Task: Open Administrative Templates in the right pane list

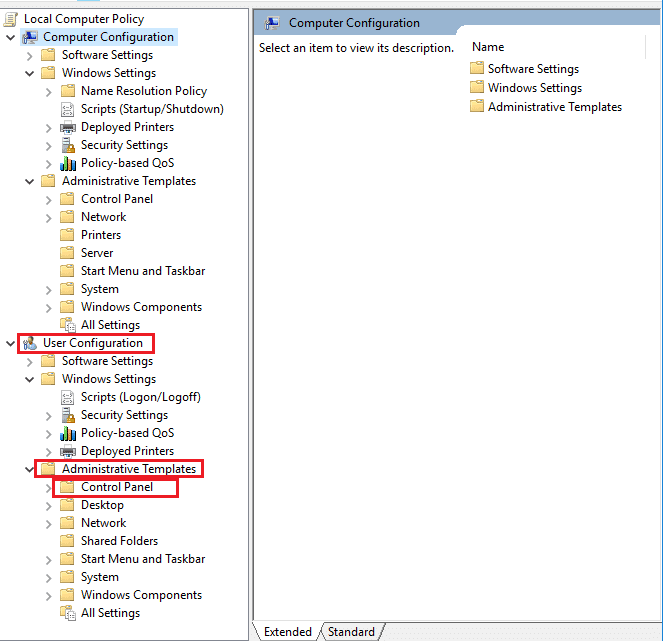Action: coord(555,107)
